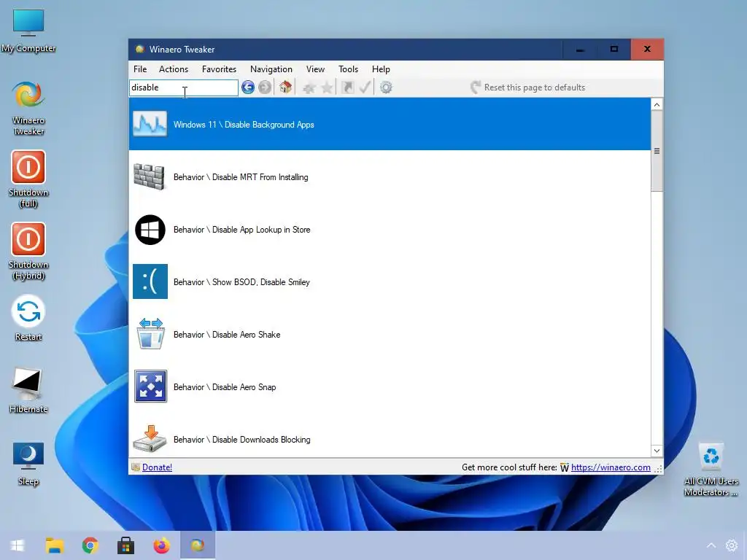Click Reset this page to defaults
Viewport: 747px width, 560px height.
527,87
